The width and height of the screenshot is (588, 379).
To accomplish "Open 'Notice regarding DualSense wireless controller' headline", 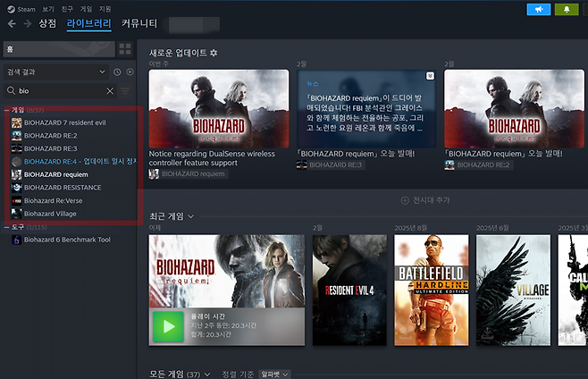I will (212, 158).
